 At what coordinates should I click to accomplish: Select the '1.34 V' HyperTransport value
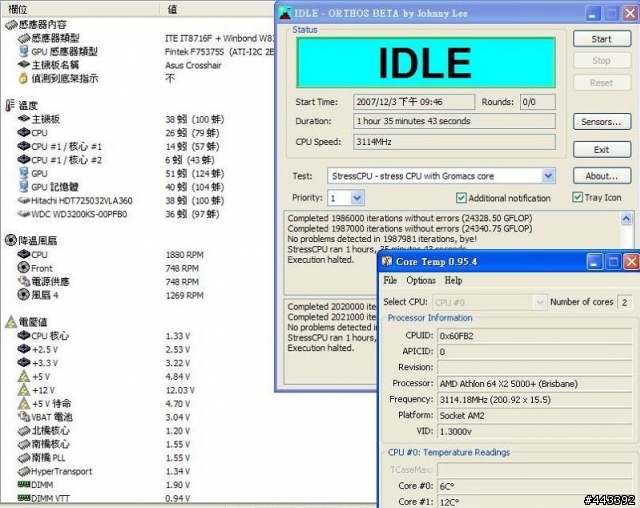178,471
